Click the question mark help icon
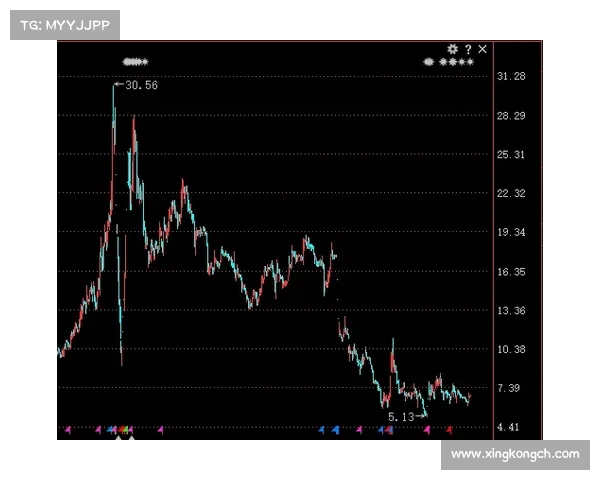The image size is (600, 480). point(468,49)
